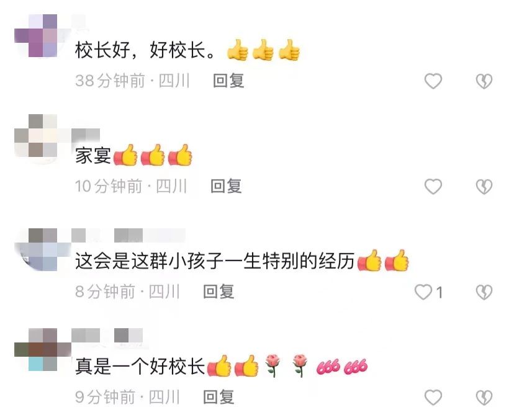This screenshot has height=420, width=514.
Task: Reply to the comment posted 8分钟前
Action: pos(219,292)
